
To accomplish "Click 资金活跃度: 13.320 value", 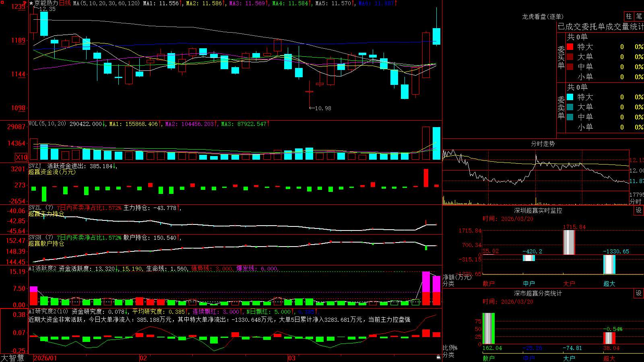I will [x=89, y=269].
